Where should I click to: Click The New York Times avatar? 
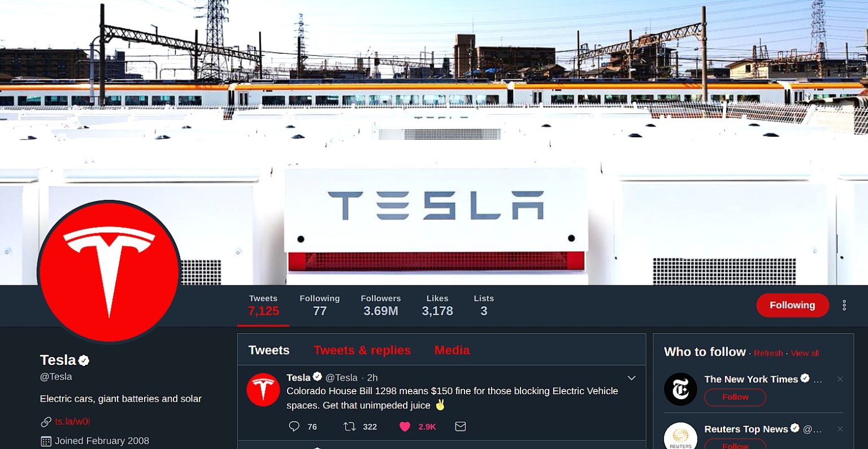[x=680, y=389]
